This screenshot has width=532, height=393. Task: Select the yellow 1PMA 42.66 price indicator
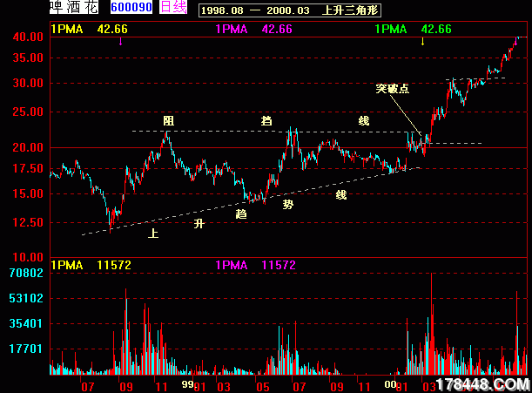(x=86, y=29)
